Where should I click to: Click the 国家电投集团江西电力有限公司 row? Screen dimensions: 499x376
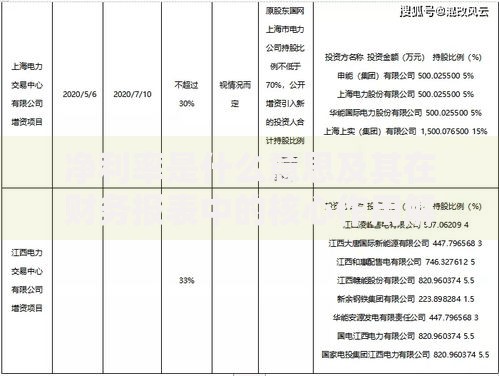click(x=406, y=355)
